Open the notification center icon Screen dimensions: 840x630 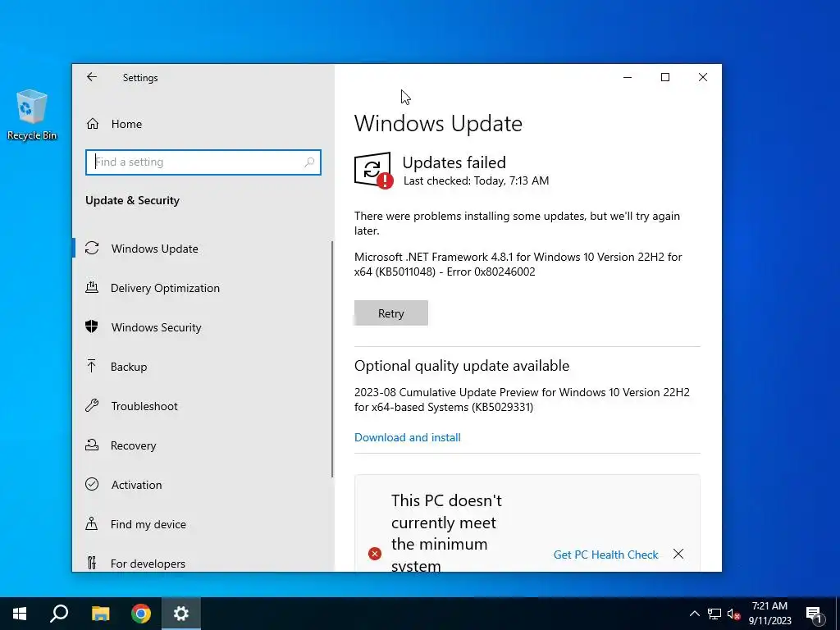[x=814, y=614]
